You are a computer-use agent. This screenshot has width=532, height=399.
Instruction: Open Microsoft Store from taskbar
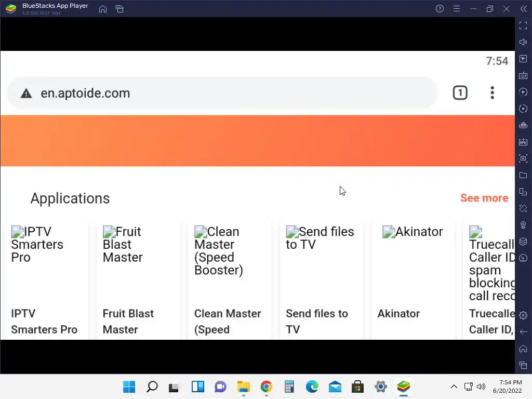click(x=357, y=387)
